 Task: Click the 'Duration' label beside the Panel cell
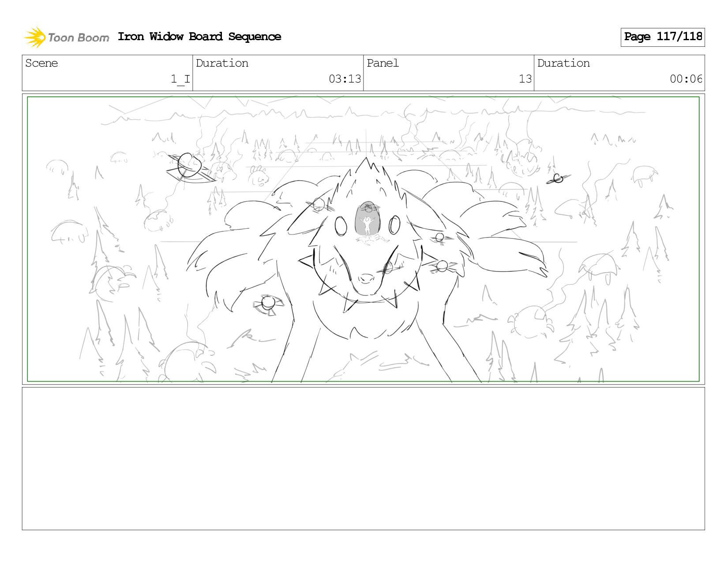click(x=563, y=63)
